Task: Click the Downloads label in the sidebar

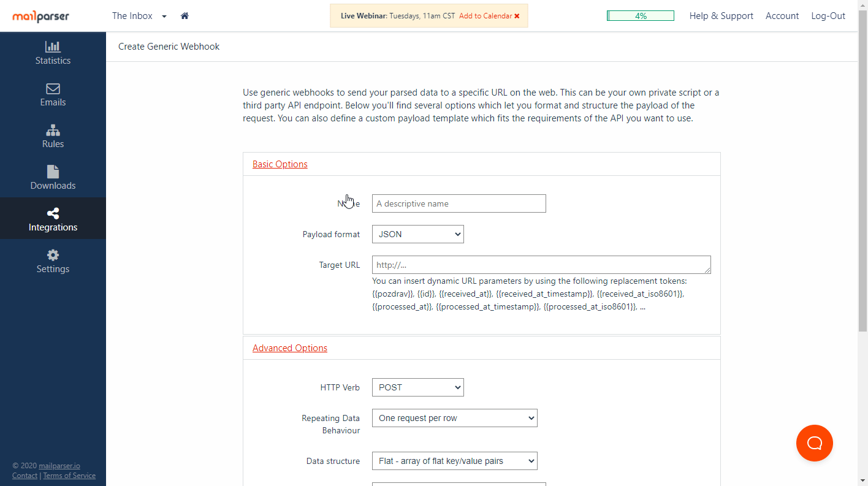Action: coord(53,186)
